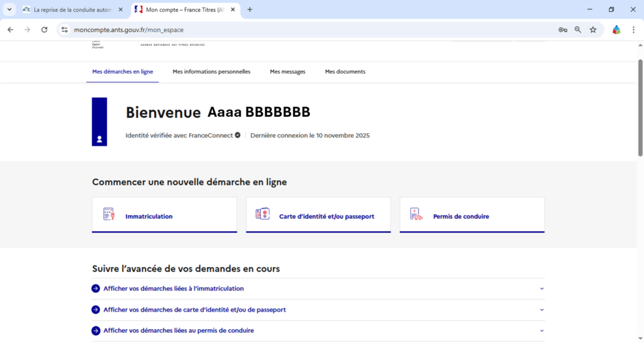Open the site information icon beside URL
The width and height of the screenshot is (644, 343).
point(64,30)
